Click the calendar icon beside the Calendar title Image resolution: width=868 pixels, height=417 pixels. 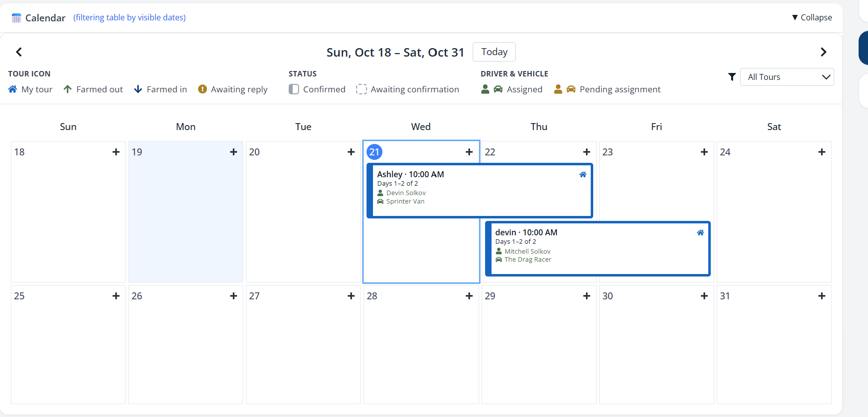pos(16,18)
